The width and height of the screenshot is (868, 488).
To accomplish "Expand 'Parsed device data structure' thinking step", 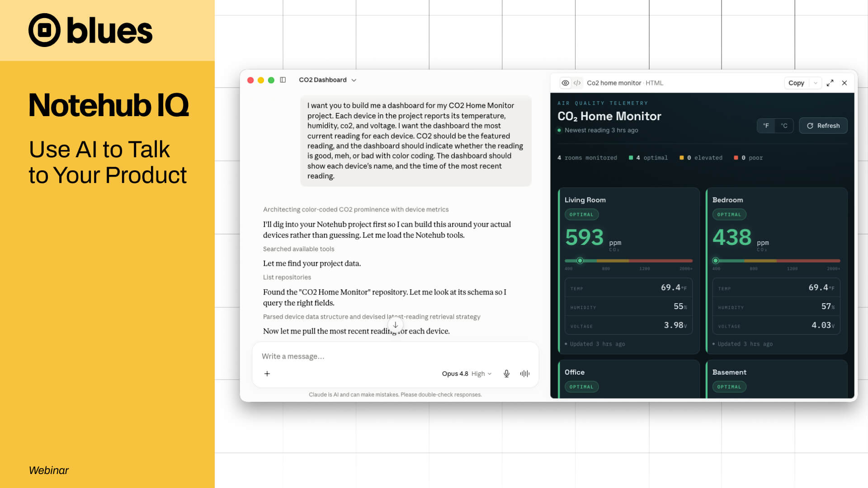I will [372, 317].
